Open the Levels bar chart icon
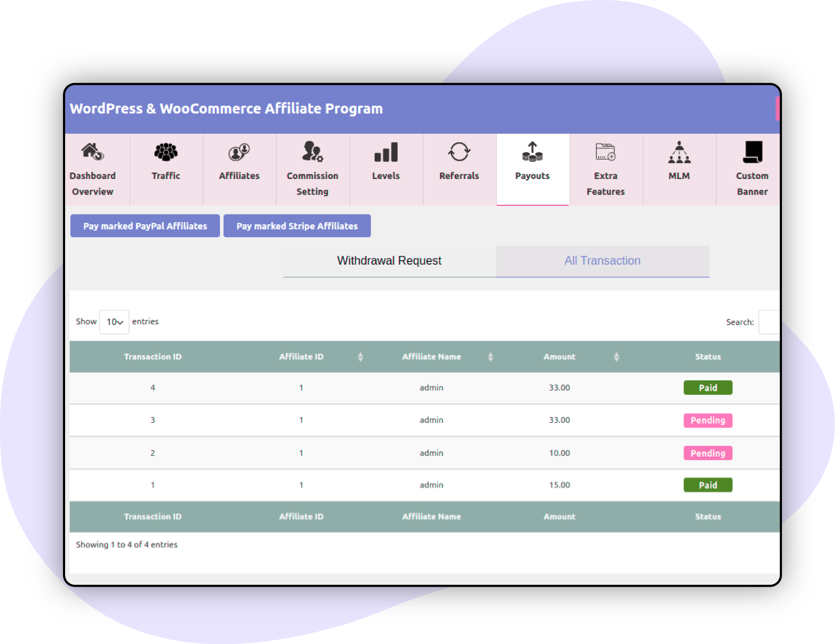This screenshot has width=835, height=644. pyautogui.click(x=386, y=152)
